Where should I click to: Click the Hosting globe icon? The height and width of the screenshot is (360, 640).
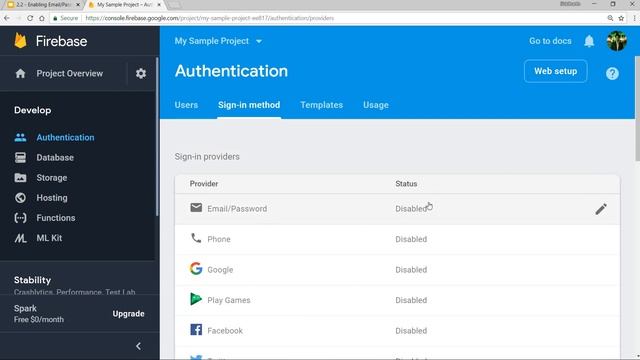pyautogui.click(x=20, y=198)
